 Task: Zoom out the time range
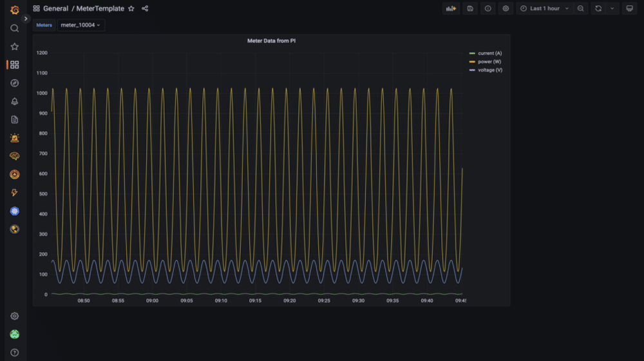pyautogui.click(x=581, y=8)
